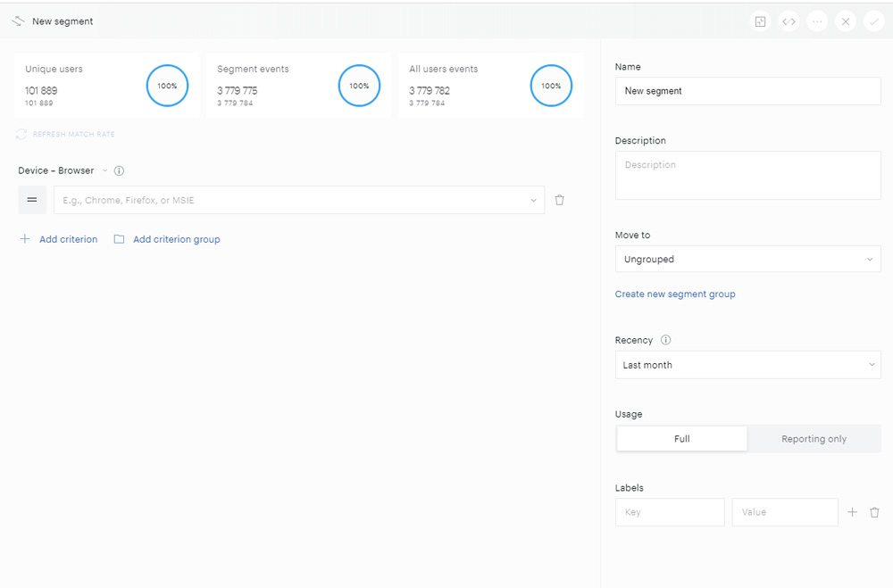Open the first square icon in header

click(x=760, y=21)
